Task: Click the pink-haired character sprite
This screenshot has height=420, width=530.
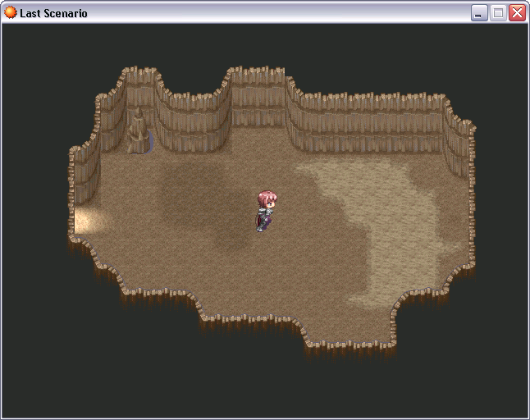Action: pyautogui.click(x=266, y=211)
